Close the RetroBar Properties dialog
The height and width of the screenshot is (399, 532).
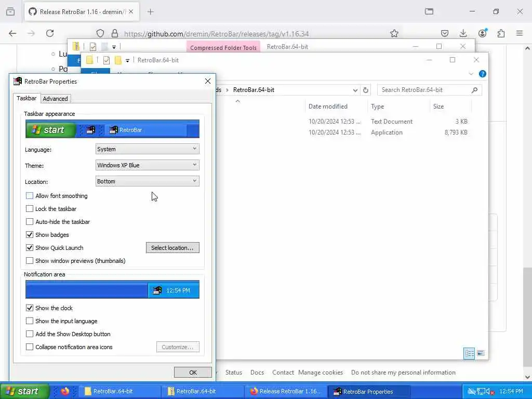[x=208, y=81]
